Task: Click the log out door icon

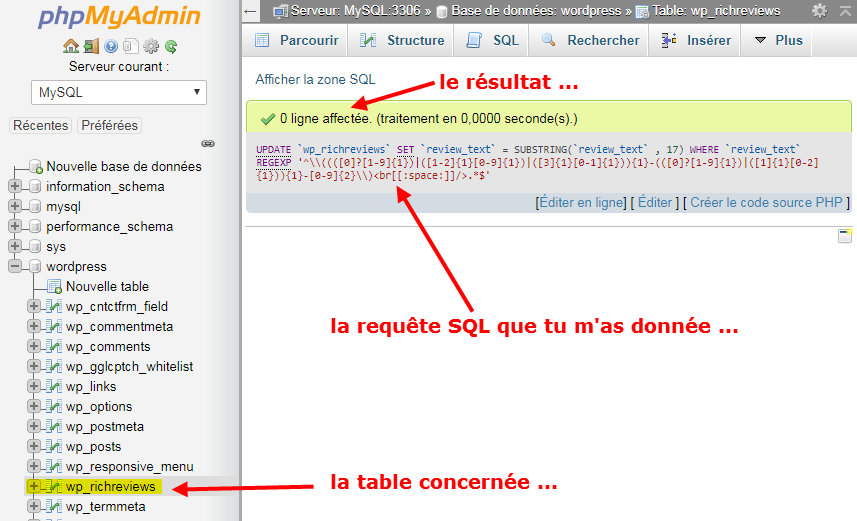Action: [91, 46]
